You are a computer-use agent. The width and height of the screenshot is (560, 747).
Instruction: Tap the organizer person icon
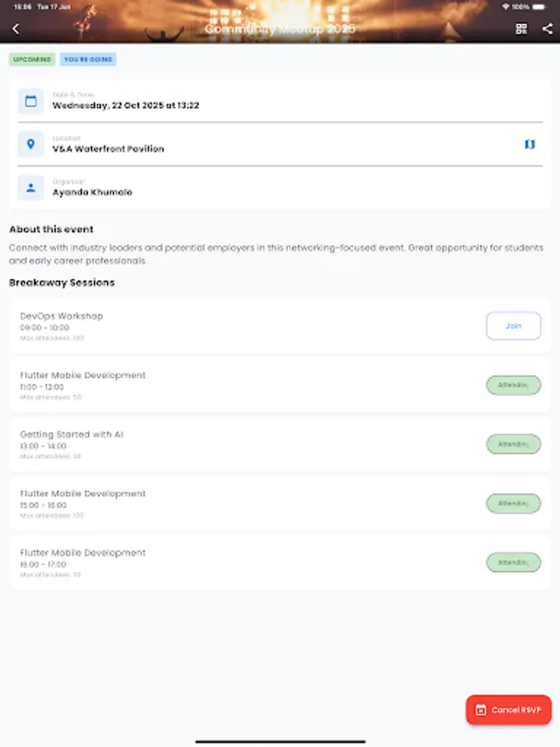(x=31, y=188)
